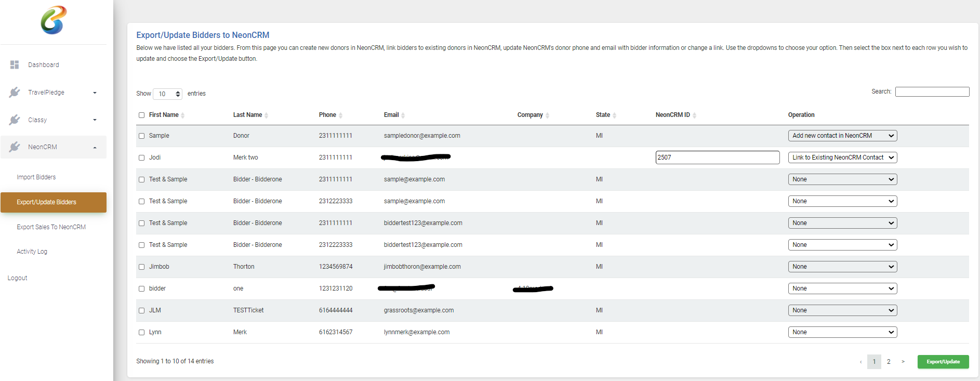
Task: Click phone number 6164444444
Action: pos(336,310)
